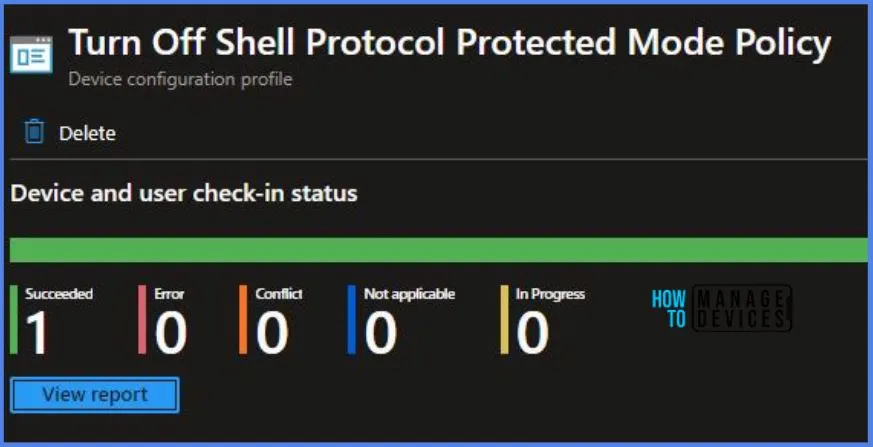Click the Delete trash can icon
Viewport: 873px width, 447px height.
coord(35,132)
